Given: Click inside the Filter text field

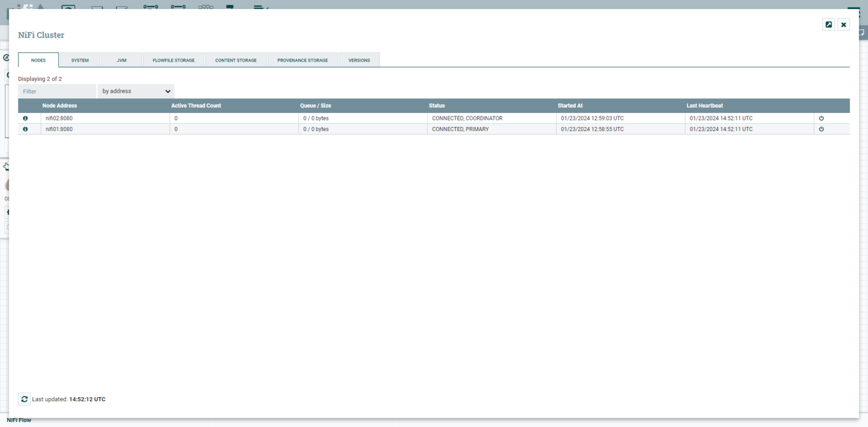Looking at the screenshot, I should tap(57, 91).
